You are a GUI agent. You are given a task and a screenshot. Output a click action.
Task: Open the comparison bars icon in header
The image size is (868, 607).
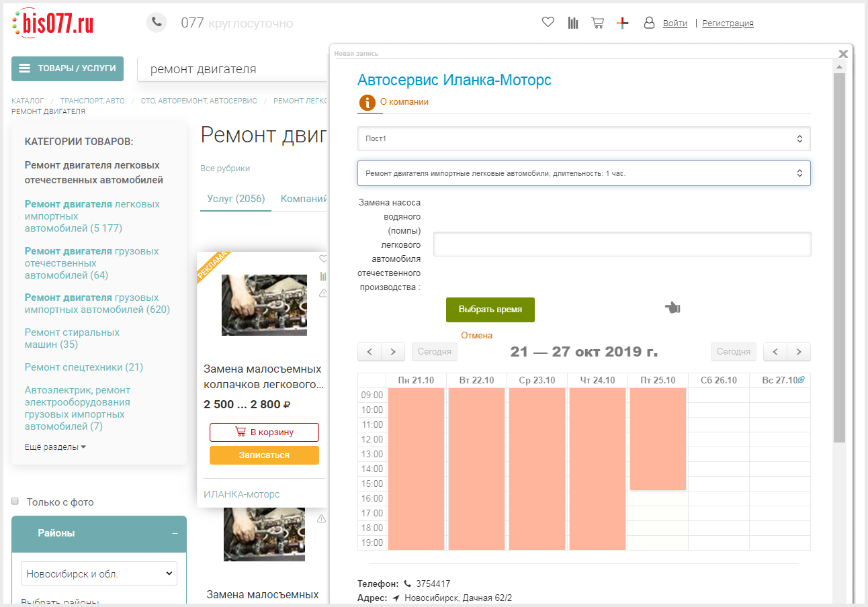pos(572,23)
